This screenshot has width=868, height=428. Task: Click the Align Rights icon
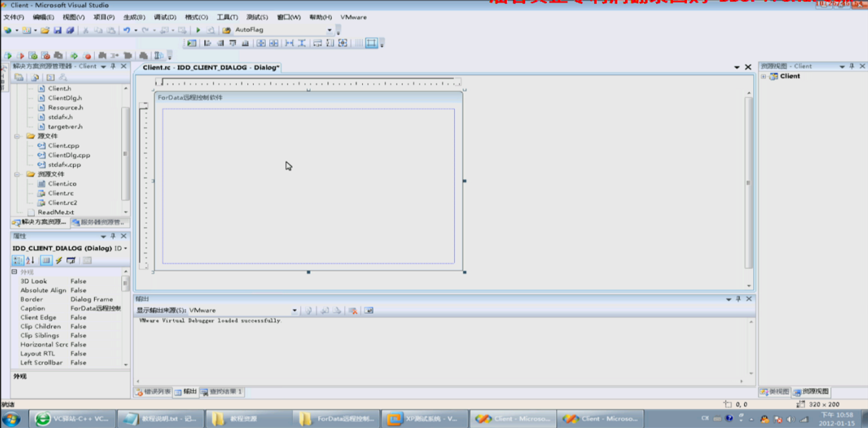pyautogui.click(x=220, y=43)
